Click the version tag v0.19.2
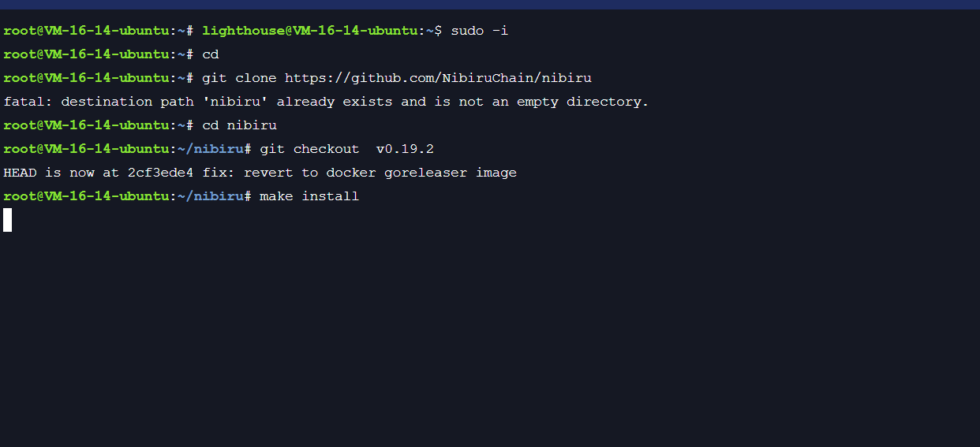Image resolution: width=980 pixels, height=447 pixels. pyautogui.click(x=405, y=149)
